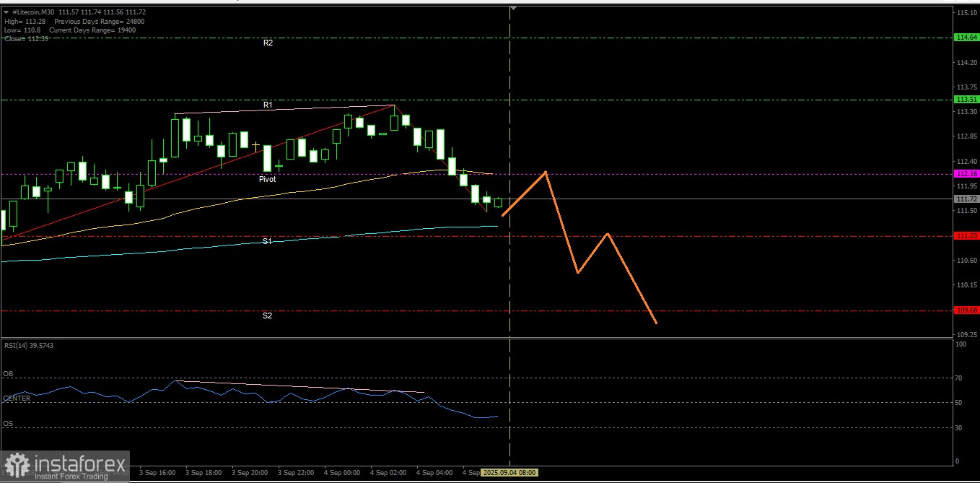980x483 pixels.
Task: Click the InstaForex logo in bottom corner
Action: [64, 466]
